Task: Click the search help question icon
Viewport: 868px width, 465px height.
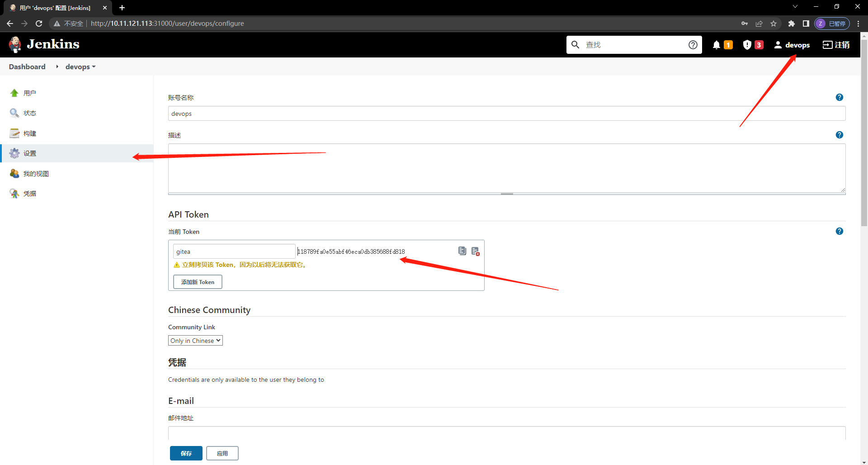Action: coord(693,45)
